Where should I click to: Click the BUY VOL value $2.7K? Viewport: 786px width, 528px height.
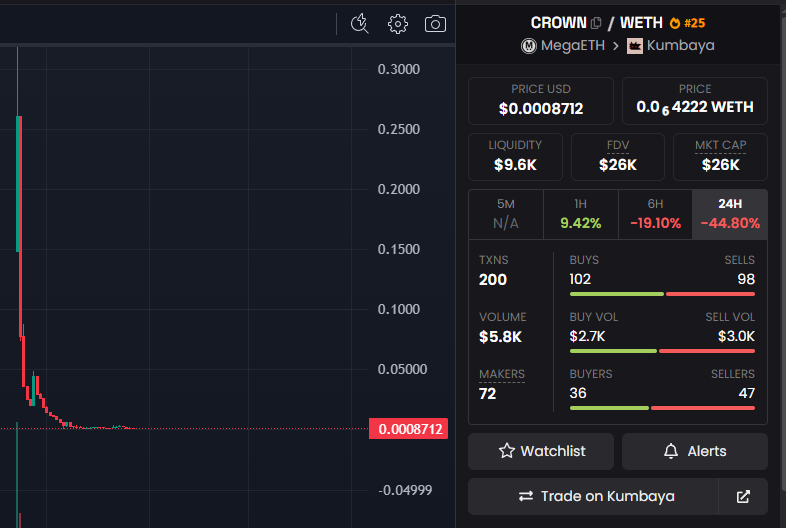coord(587,336)
